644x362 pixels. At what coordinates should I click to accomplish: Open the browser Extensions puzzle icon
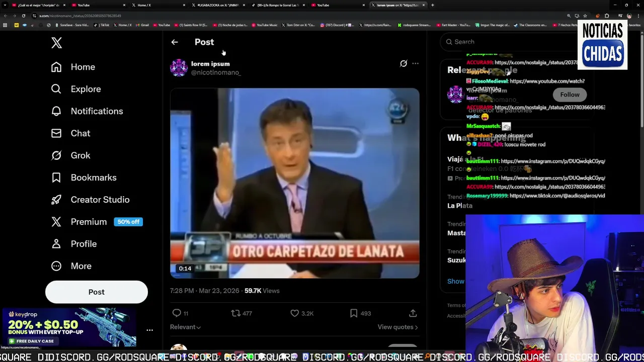(607, 16)
